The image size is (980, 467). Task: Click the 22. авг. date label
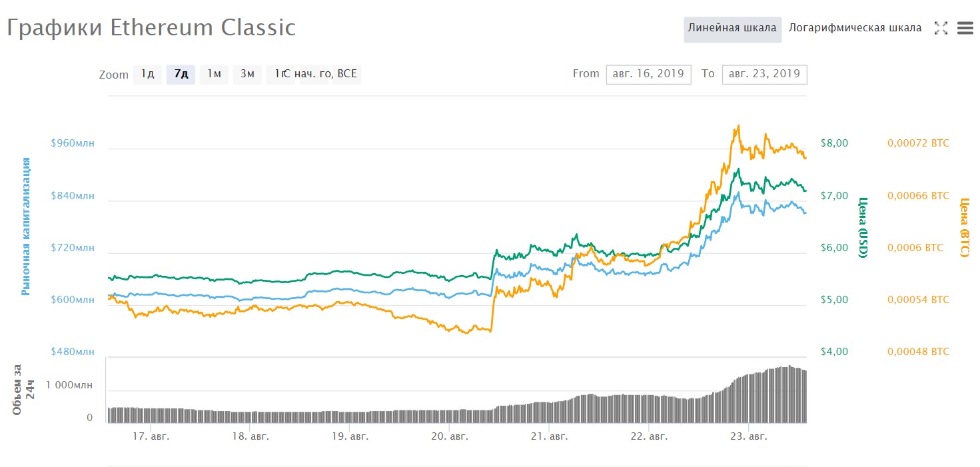[648, 437]
